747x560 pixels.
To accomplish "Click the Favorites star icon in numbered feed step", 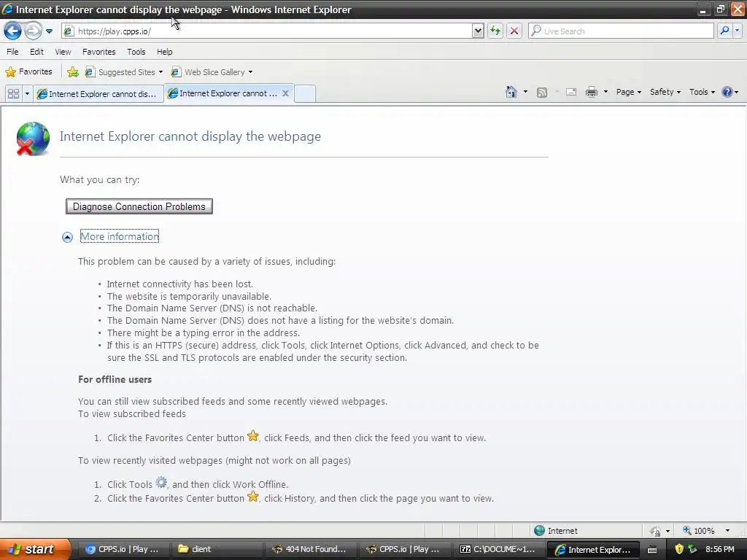I will point(253,436).
